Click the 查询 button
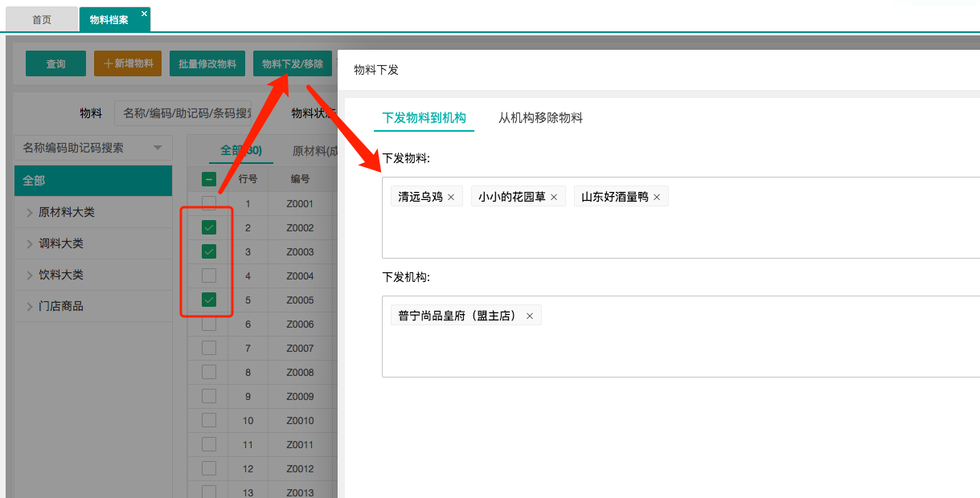This screenshot has height=498, width=980. point(55,63)
